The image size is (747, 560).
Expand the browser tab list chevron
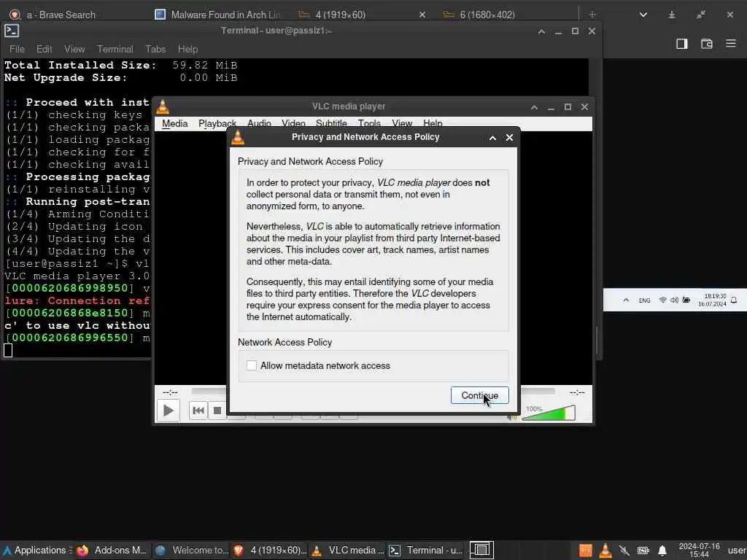643,15
